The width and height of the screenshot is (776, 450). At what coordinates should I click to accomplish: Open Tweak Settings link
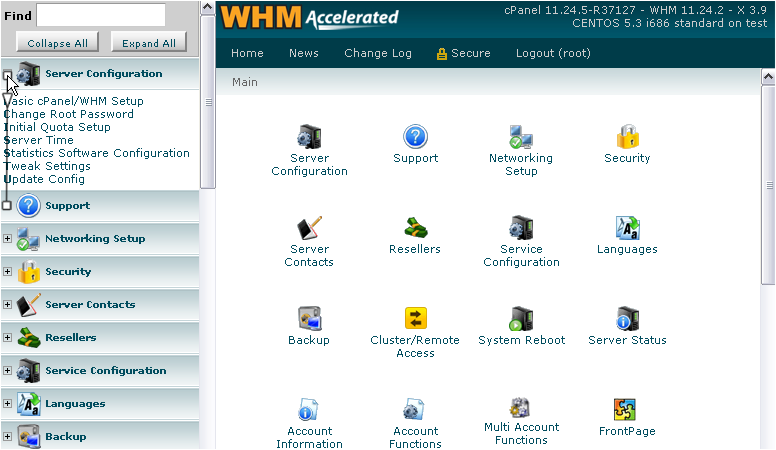(x=47, y=166)
